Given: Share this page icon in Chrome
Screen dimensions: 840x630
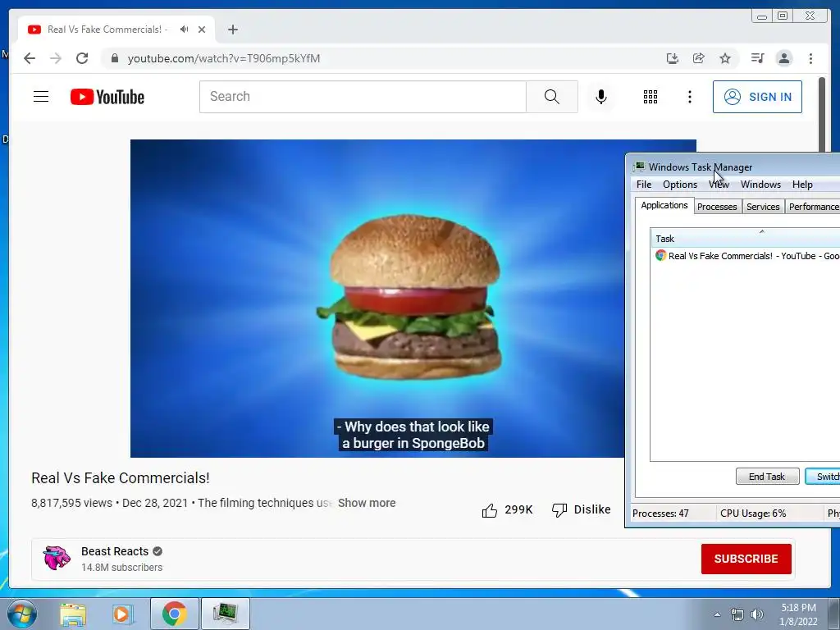Looking at the screenshot, I should (699, 58).
